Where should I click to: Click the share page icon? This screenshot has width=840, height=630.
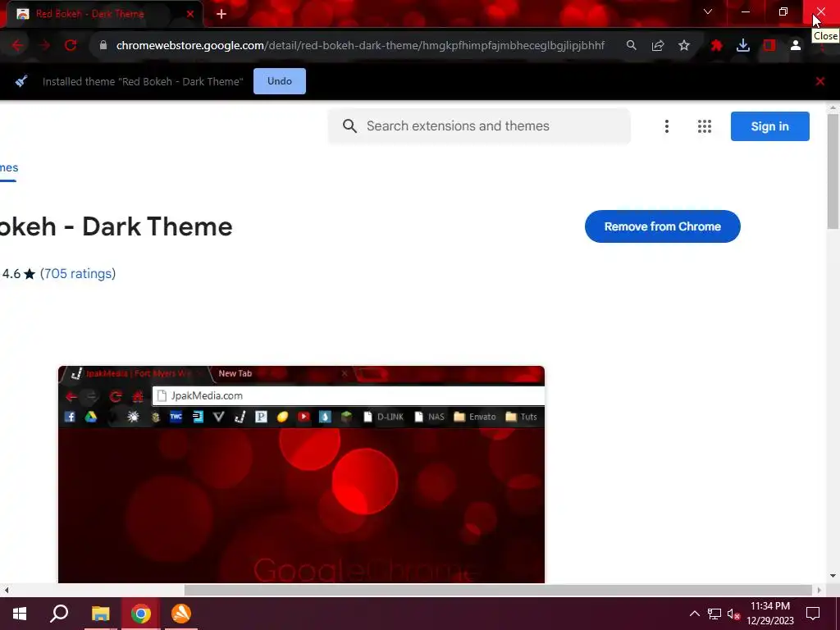point(658,46)
